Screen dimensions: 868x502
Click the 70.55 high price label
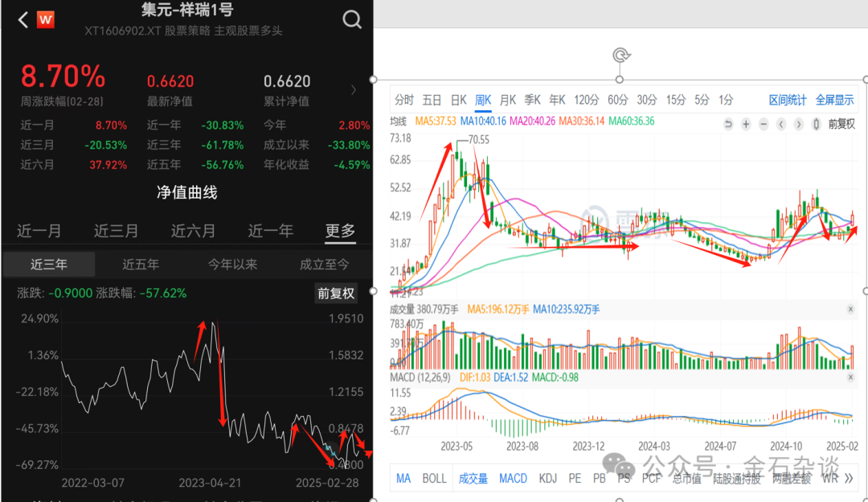(479, 140)
